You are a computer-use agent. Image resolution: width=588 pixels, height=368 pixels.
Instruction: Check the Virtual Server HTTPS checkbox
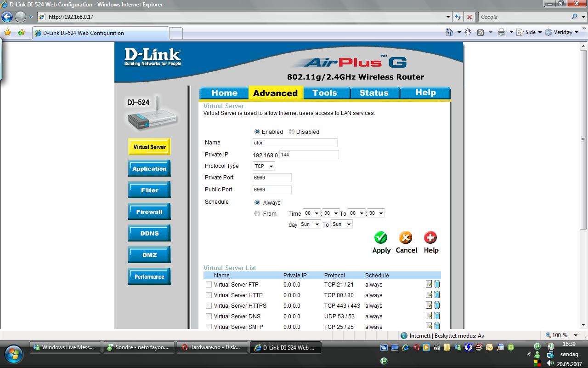coord(209,305)
